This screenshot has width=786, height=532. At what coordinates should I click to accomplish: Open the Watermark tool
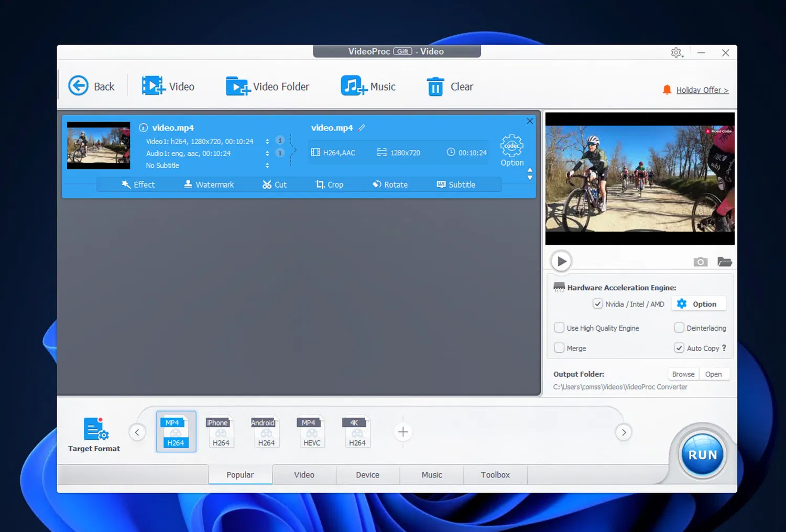pyautogui.click(x=209, y=184)
